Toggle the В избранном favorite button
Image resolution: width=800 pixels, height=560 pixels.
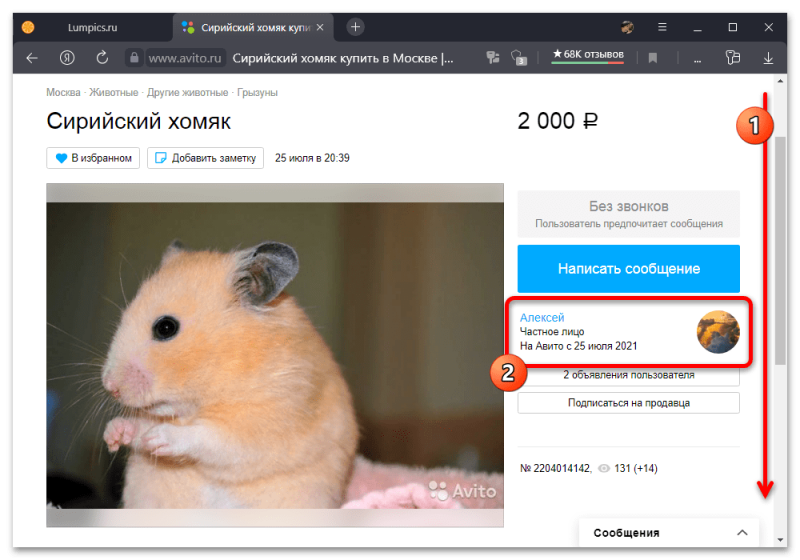coord(93,158)
